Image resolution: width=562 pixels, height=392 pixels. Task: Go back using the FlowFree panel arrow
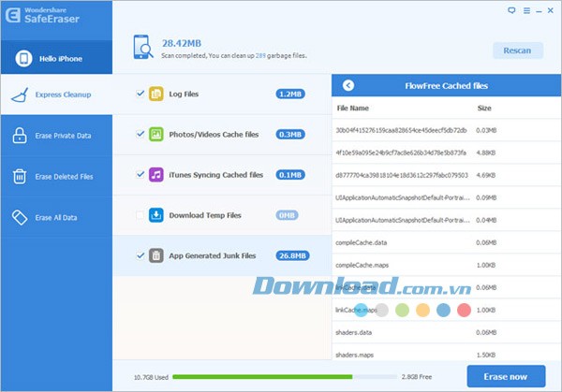coord(348,85)
